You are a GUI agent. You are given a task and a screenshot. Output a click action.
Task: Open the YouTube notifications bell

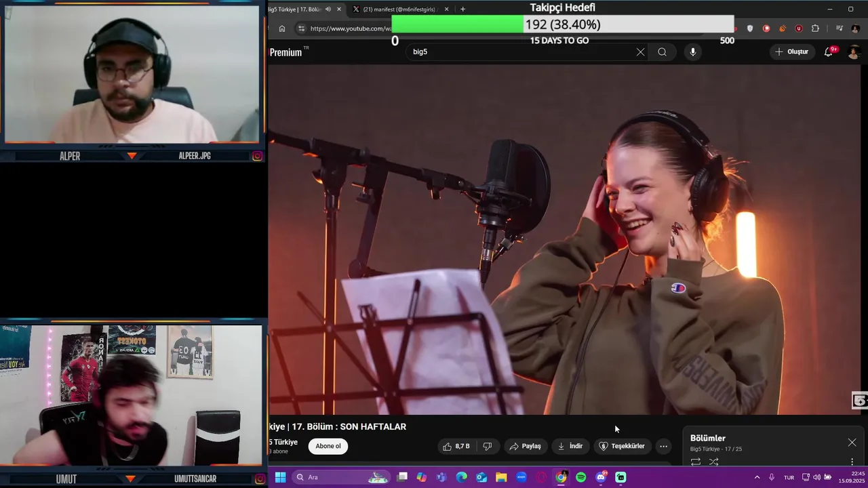(829, 52)
